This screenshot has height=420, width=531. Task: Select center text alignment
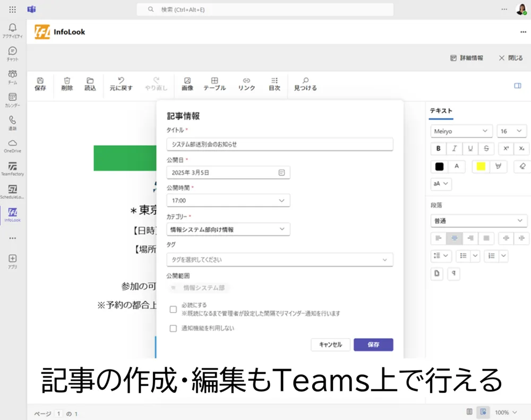pyautogui.click(x=454, y=238)
